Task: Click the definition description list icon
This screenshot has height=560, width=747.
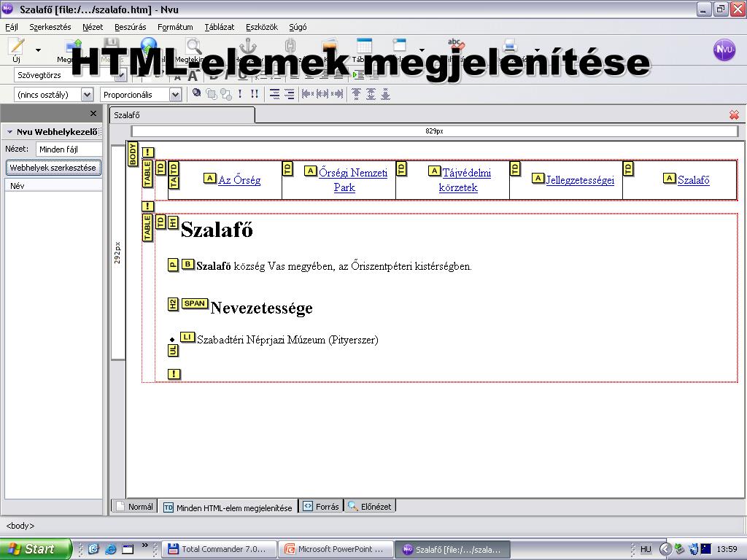Action: [289, 94]
